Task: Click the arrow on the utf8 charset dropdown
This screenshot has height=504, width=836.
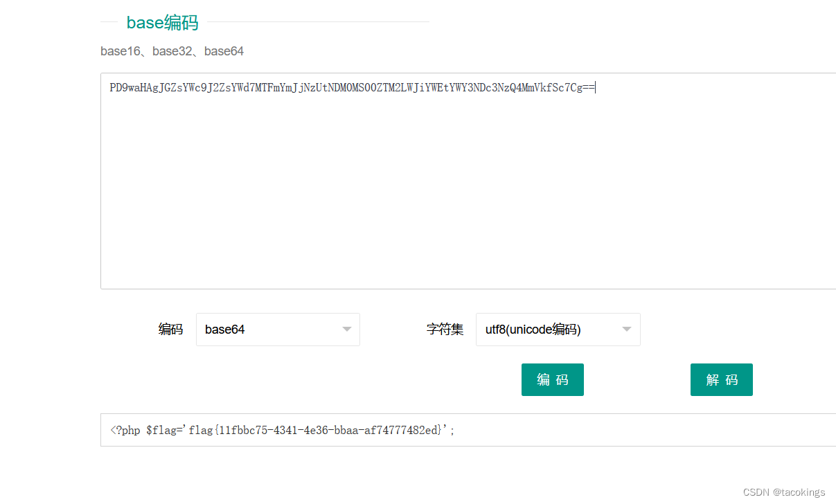Action: 627,330
